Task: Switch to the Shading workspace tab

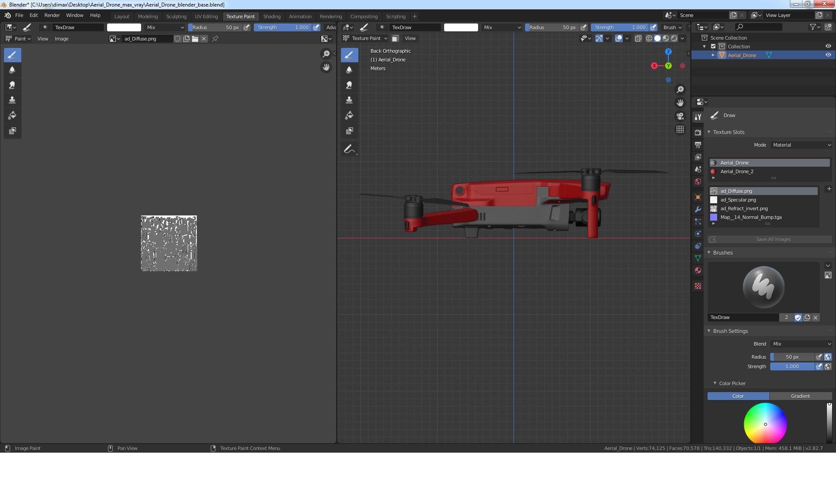Action: coord(272,17)
